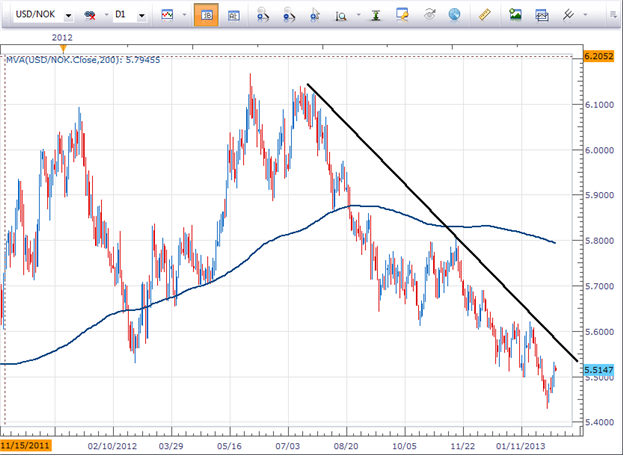Expand the arrow beside the link icon
This screenshot has width=623, height=455.
[x=106, y=15]
